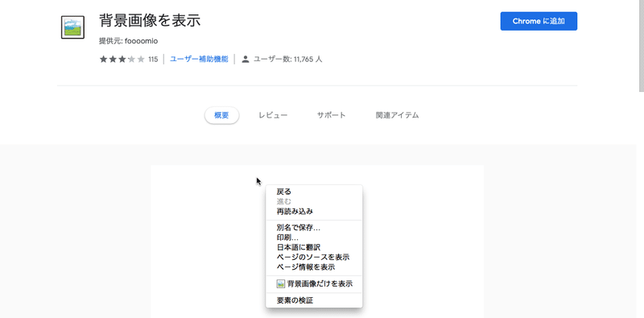The height and width of the screenshot is (318, 644).
Task: Click the ユーザー数: 11,765 人 text
Action: pos(287,59)
